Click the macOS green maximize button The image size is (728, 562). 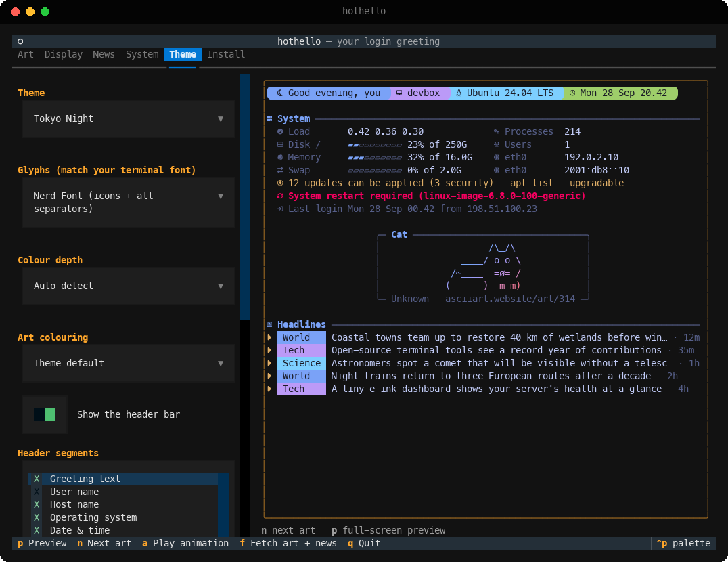(x=45, y=12)
